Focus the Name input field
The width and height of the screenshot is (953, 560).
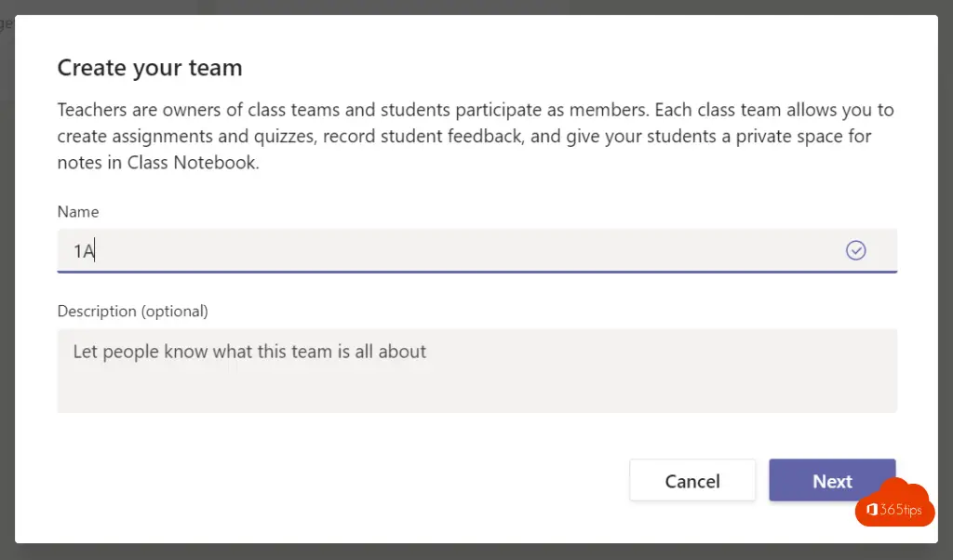[x=477, y=250]
